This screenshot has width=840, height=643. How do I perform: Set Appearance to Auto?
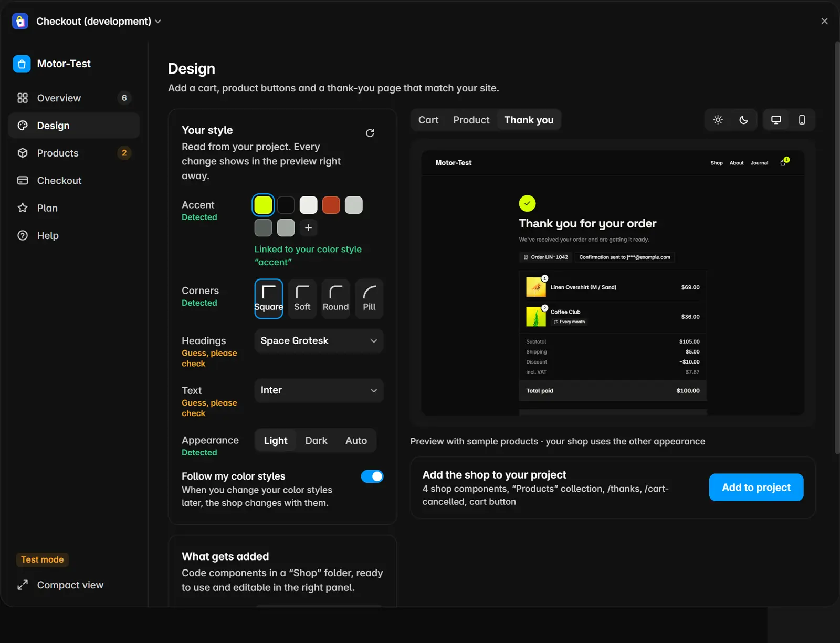[x=356, y=441]
